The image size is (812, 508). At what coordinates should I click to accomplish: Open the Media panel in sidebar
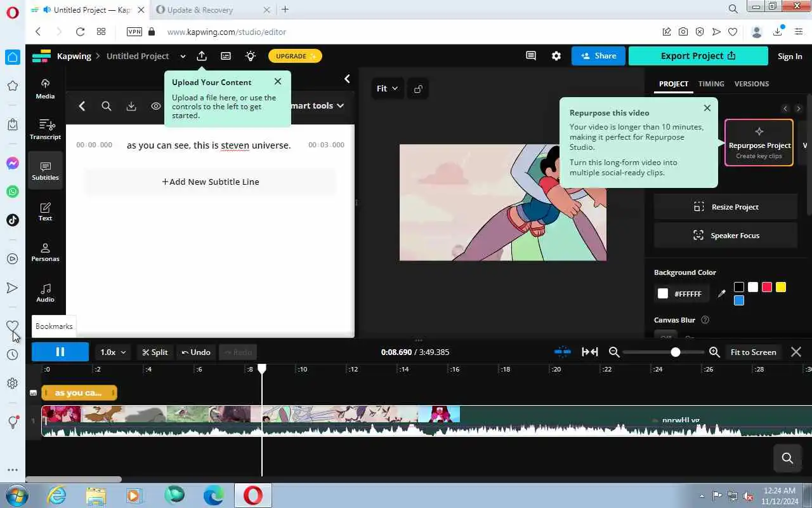[45, 89]
